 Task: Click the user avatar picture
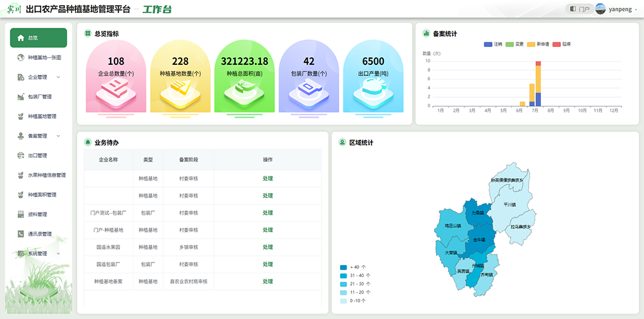(600, 9)
